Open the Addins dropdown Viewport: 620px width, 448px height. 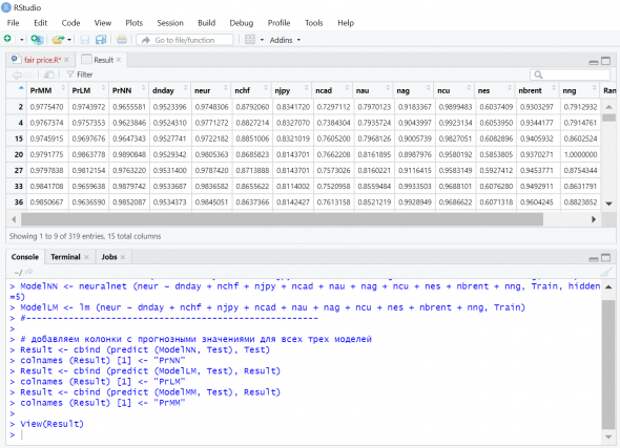pos(285,40)
